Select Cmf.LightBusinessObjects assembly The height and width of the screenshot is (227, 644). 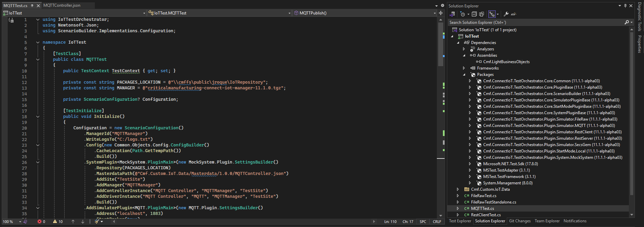[x=506, y=62]
